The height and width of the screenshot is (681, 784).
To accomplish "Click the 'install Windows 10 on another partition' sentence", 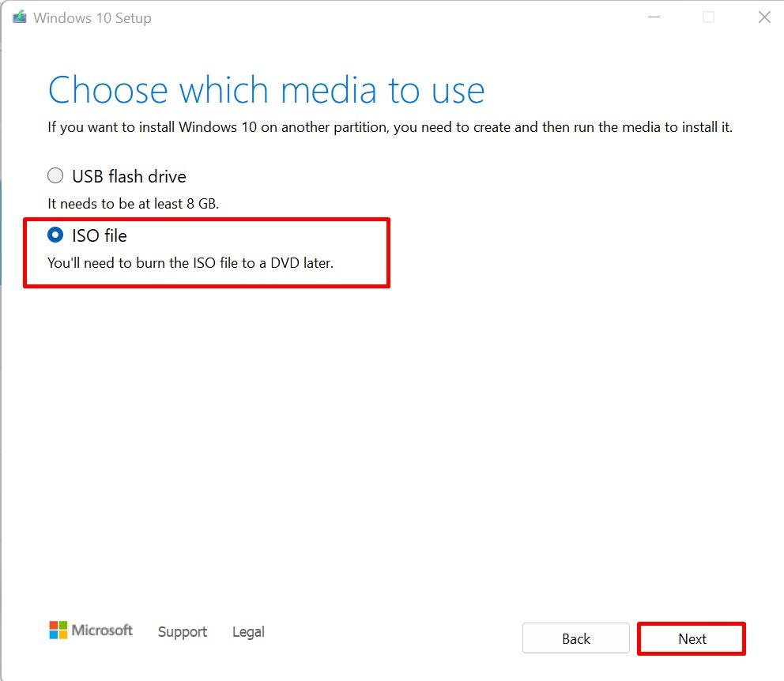I will (390, 127).
